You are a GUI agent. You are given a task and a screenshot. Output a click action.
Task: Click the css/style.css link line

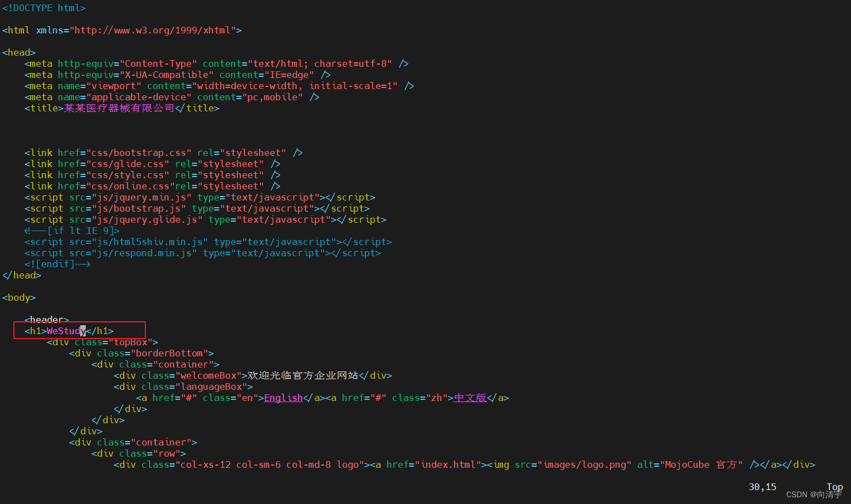point(153,175)
